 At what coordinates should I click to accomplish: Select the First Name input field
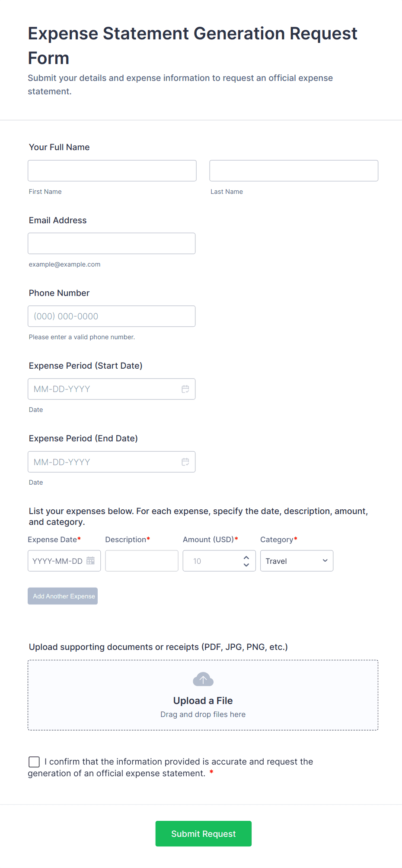pyautogui.click(x=112, y=170)
